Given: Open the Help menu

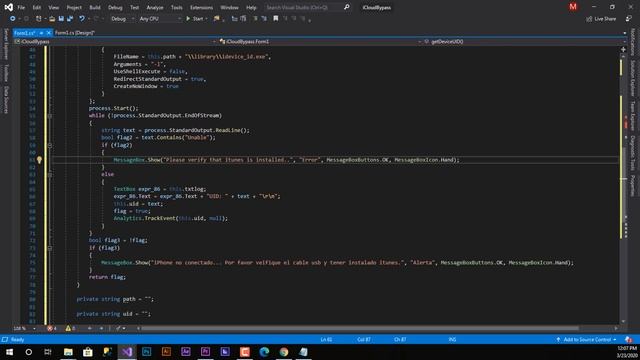Looking at the screenshot, I should 251,7.
